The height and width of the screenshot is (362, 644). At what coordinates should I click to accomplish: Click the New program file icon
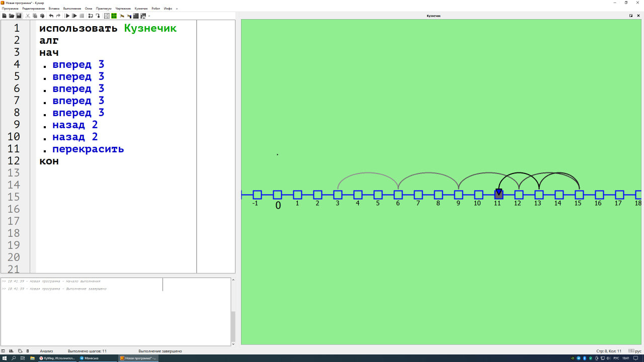(x=5, y=16)
